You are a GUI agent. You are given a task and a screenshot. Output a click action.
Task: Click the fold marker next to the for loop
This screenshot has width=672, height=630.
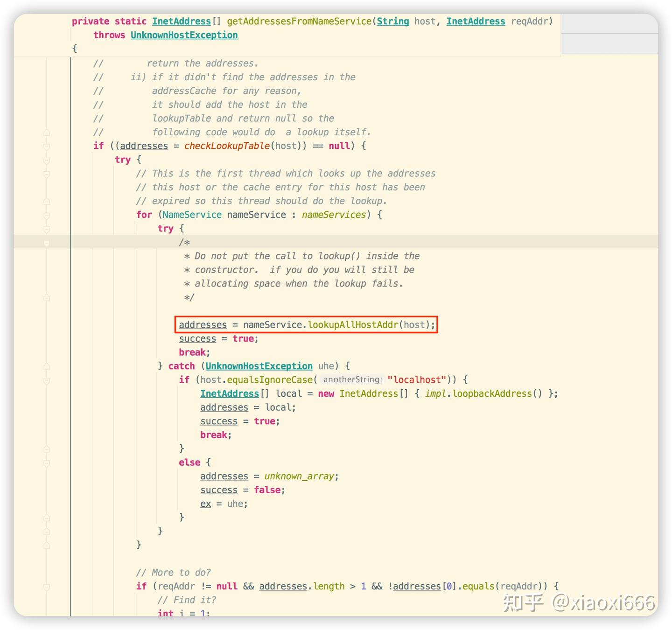(x=46, y=215)
